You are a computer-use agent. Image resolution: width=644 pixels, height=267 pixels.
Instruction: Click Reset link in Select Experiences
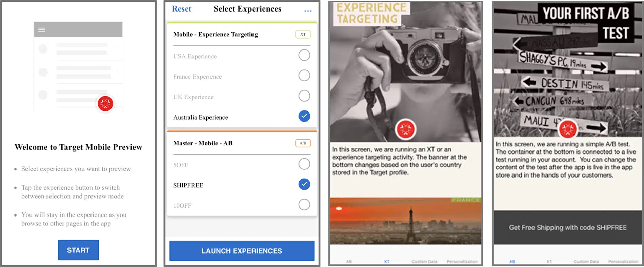point(181,9)
